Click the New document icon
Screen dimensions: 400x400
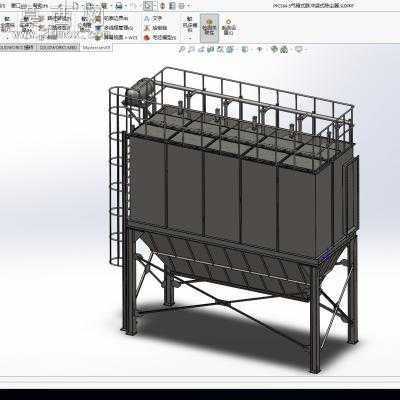[x=76, y=6]
